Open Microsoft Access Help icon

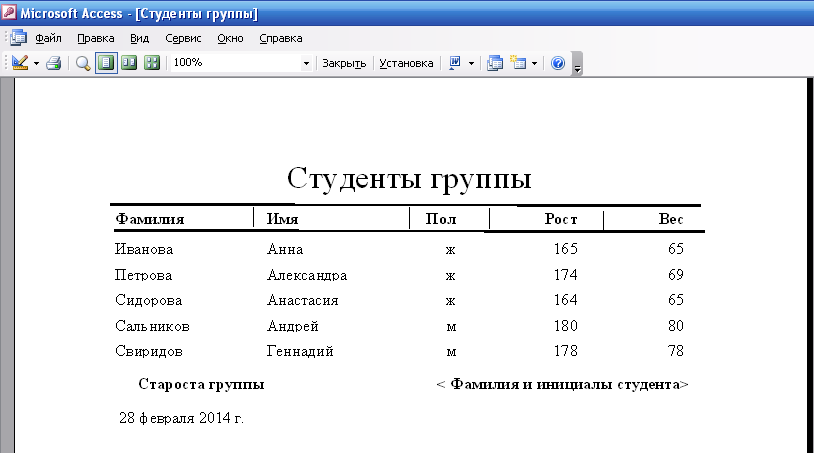[x=558, y=63]
